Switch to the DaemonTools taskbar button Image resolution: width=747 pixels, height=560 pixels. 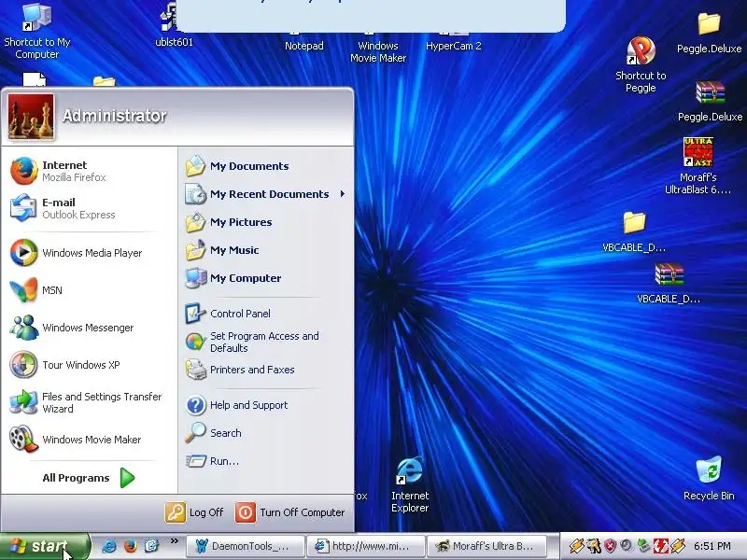246,546
